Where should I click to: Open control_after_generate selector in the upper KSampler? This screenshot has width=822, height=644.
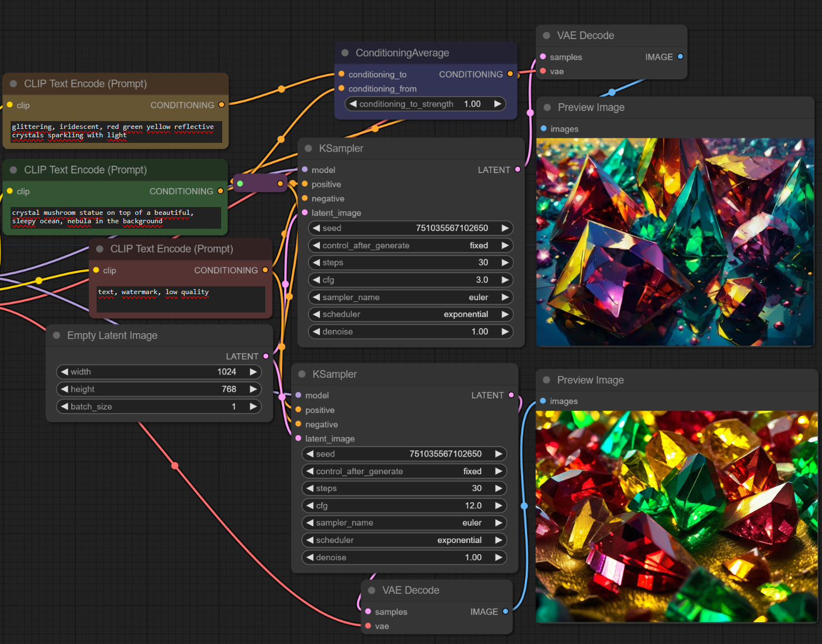pyautogui.click(x=410, y=246)
